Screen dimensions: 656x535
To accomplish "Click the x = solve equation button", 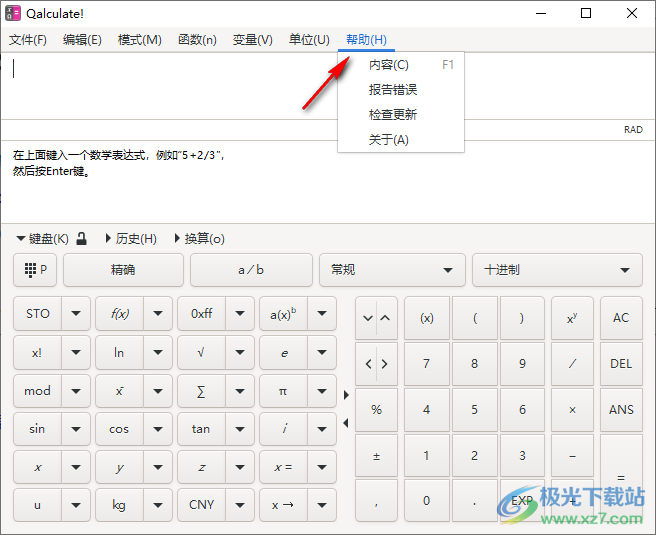I will pyautogui.click(x=283, y=467).
